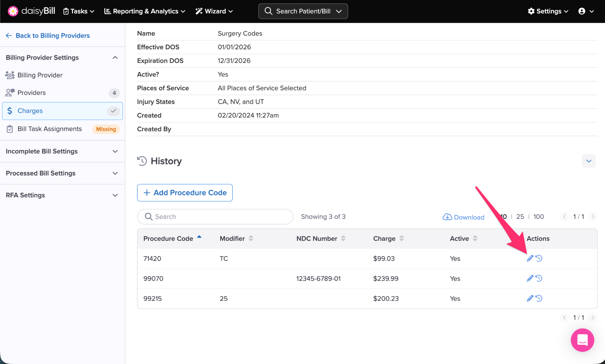
Task: Open the pink chat support bubble
Action: (x=582, y=340)
